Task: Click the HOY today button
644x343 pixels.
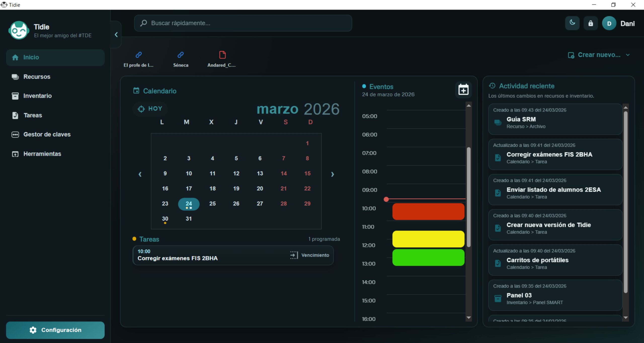Action: pos(150,109)
